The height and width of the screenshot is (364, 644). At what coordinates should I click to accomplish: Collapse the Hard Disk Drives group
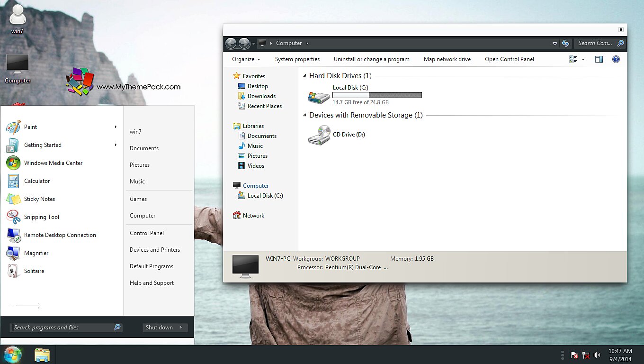304,76
